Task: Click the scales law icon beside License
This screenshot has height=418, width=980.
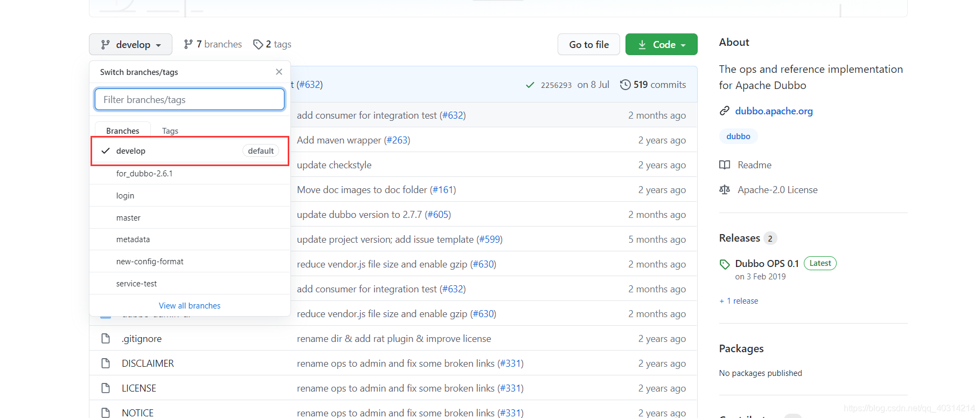Action: click(725, 190)
